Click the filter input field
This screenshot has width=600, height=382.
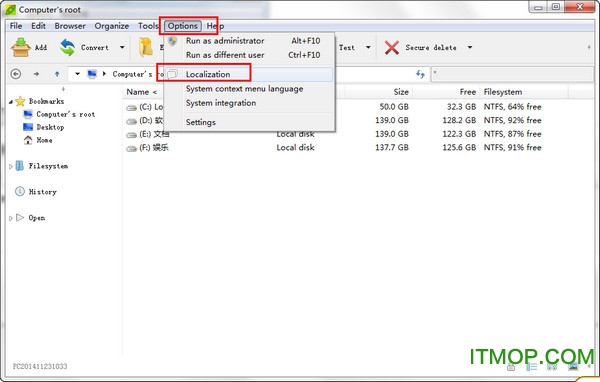click(x=512, y=74)
